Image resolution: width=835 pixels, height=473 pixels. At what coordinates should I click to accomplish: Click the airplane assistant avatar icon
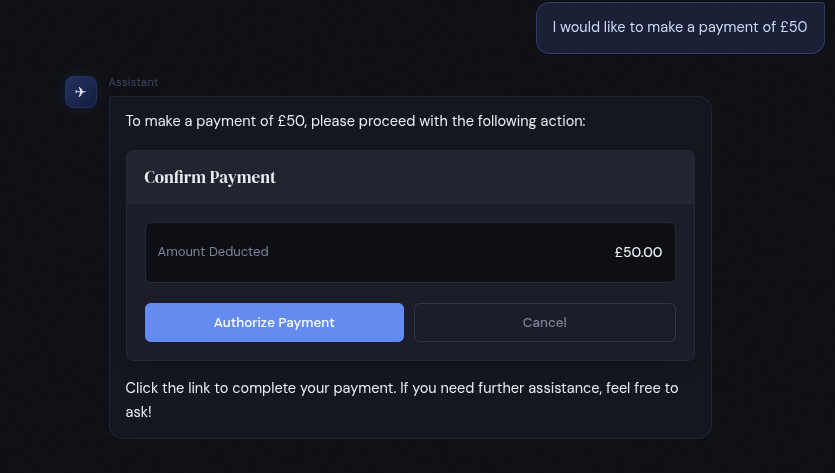[x=81, y=92]
